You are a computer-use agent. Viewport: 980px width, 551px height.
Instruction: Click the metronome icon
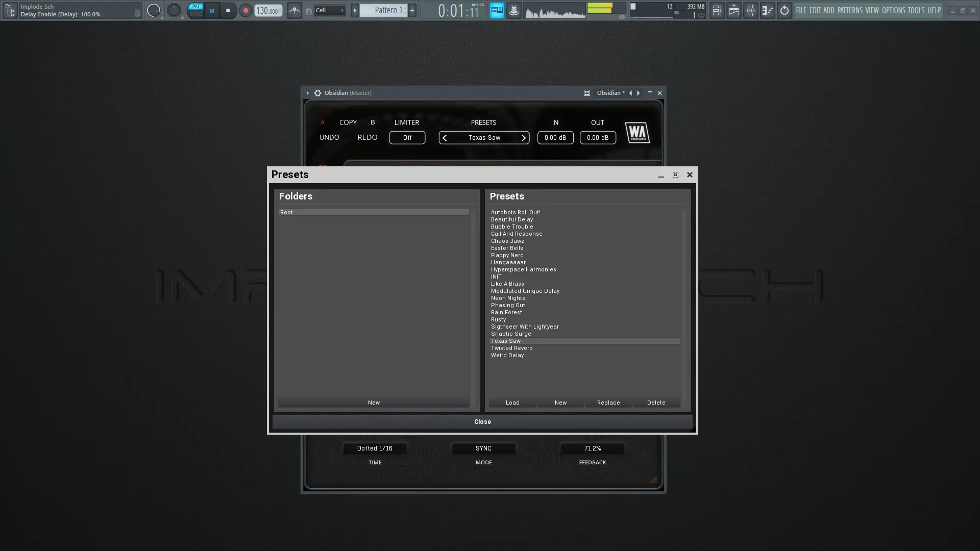coord(294,10)
